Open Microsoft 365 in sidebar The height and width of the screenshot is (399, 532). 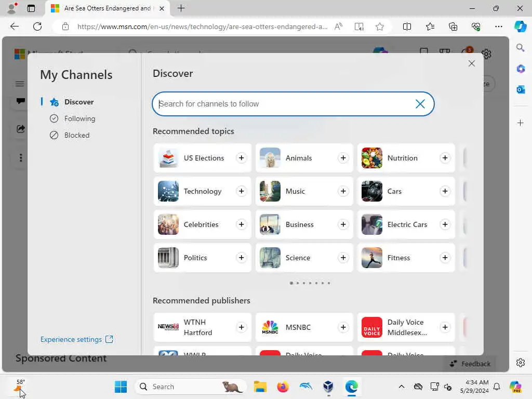[520, 69]
